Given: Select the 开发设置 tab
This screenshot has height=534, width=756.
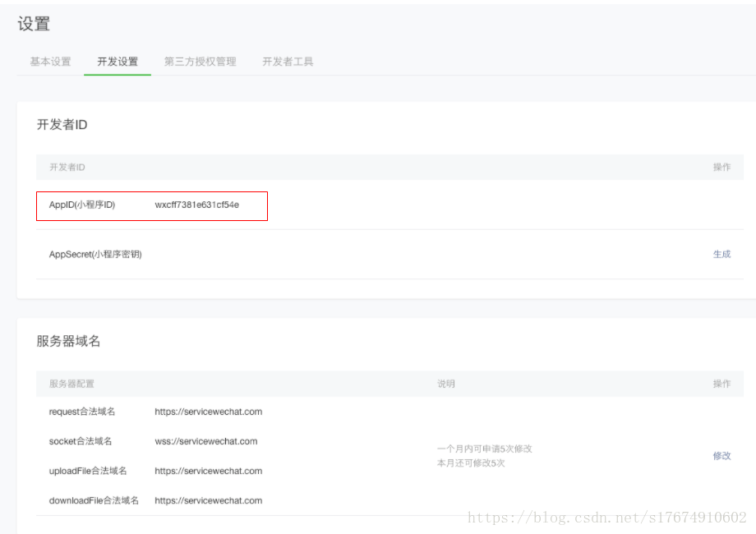Looking at the screenshot, I should 118,62.
